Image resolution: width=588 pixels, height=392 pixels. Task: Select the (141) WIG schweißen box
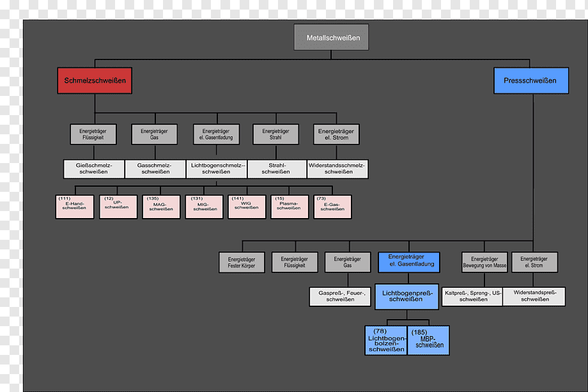coord(247,207)
